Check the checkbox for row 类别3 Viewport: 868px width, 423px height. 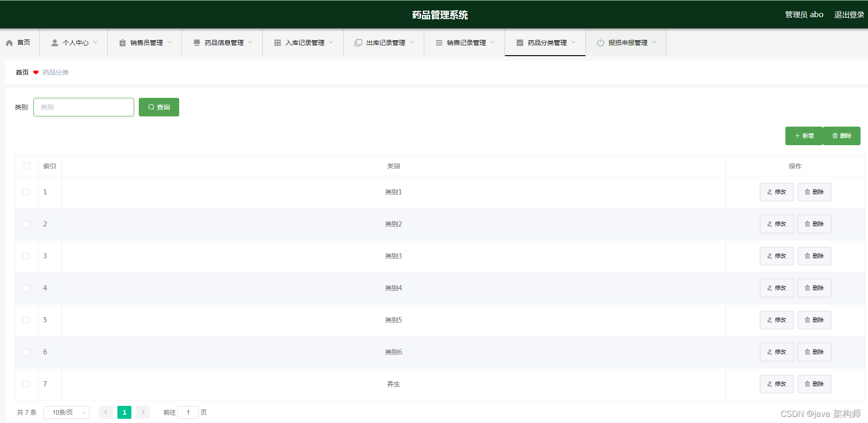pos(26,256)
